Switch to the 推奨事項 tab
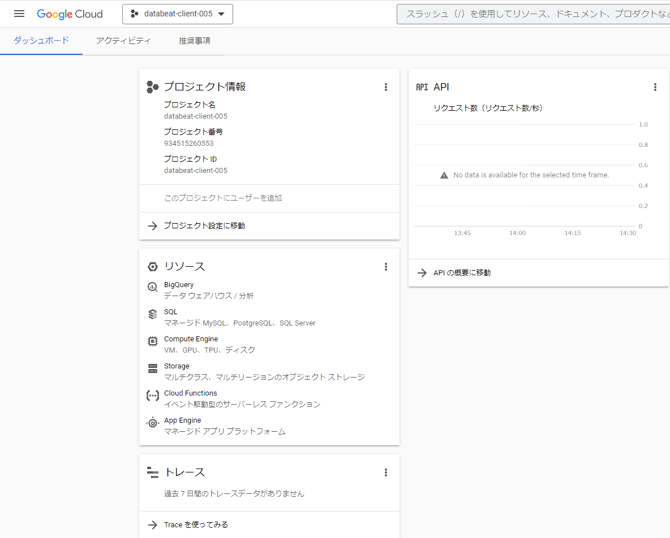This screenshot has width=670, height=538. point(194,41)
